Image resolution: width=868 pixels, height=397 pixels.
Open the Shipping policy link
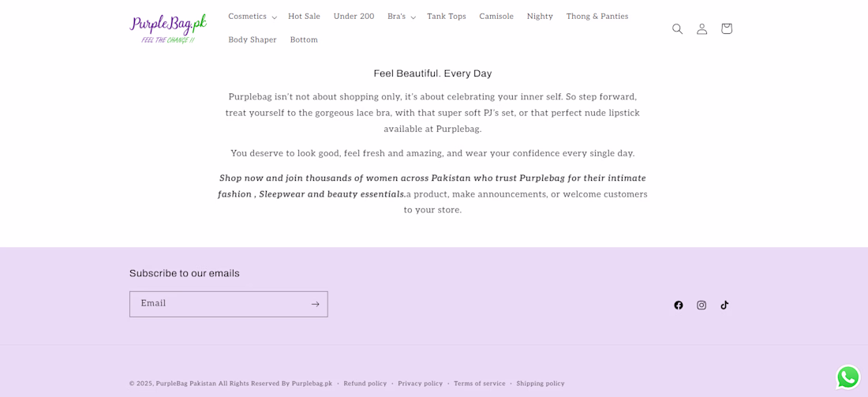point(541,384)
